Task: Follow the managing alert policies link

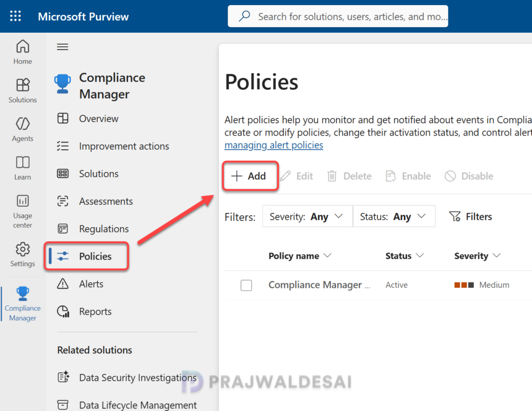Action: click(274, 145)
